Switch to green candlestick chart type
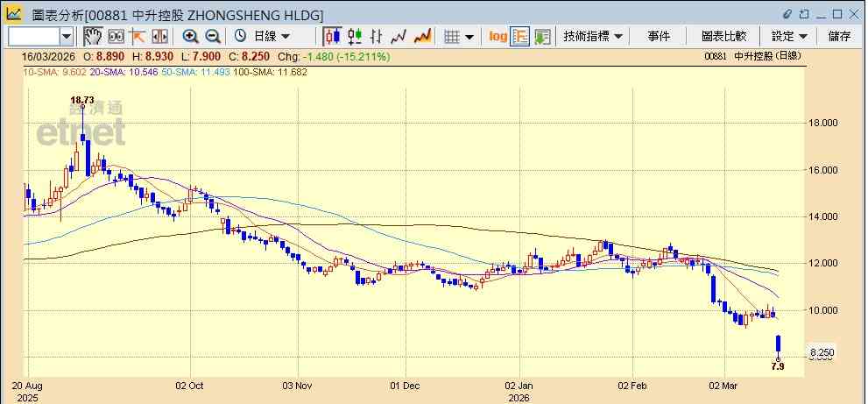Screen dimensions: 868x404 pyautogui.click(x=354, y=37)
